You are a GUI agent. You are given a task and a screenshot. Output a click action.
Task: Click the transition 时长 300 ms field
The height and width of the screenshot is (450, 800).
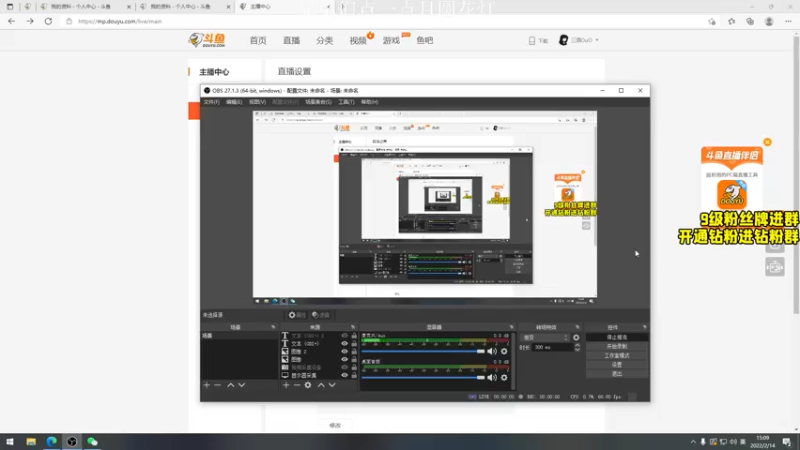pyautogui.click(x=553, y=347)
